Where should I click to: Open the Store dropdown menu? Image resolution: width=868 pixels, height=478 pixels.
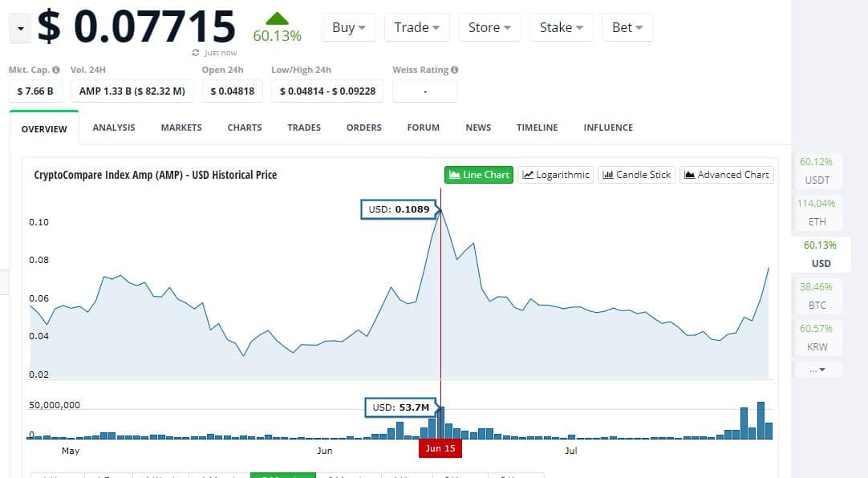point(489,27)
